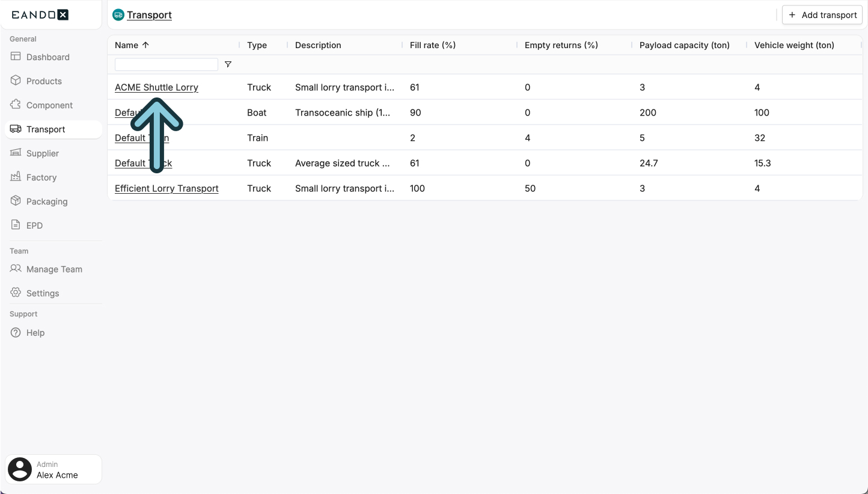Open the Name column filter
Viewport: 868px width, 494px height.
[228, 64]
